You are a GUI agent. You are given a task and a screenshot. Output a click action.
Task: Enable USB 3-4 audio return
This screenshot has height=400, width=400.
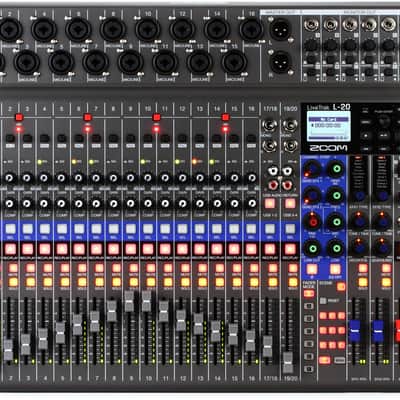[x=290, y=203]
